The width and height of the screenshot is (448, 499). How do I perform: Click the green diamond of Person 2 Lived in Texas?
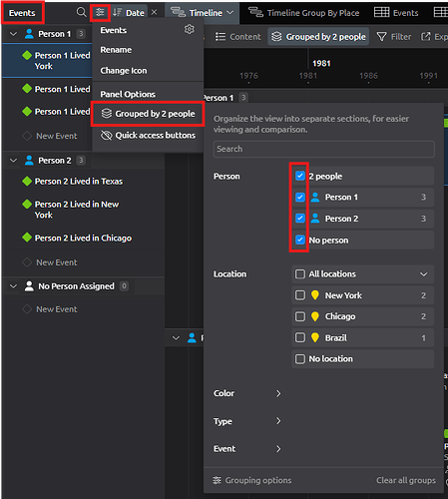27,181
